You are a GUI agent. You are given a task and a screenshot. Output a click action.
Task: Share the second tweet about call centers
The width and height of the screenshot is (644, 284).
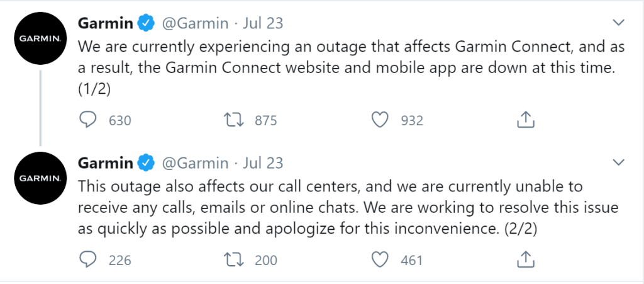(526, 259)
